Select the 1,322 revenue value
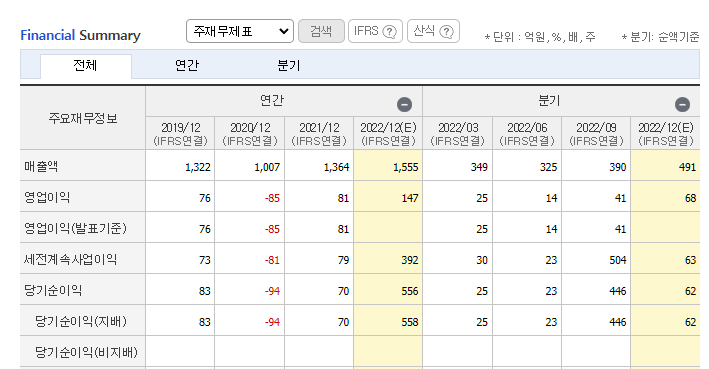The width and height of the screenshot is (709, 369). pos(198,167)
